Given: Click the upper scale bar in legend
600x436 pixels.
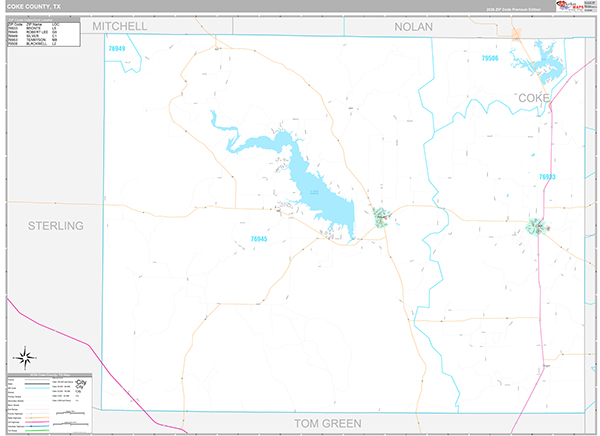Looking at the screenshot, I should tap(70, 413).
